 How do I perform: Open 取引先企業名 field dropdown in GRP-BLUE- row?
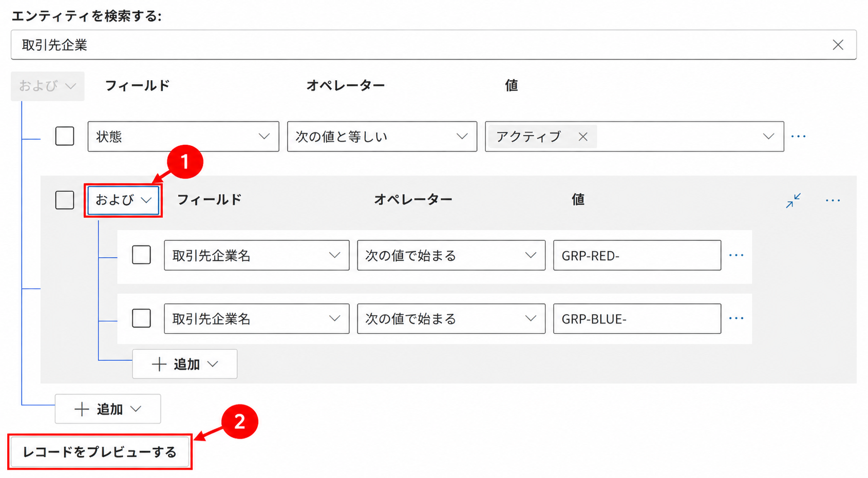(257, 318)
